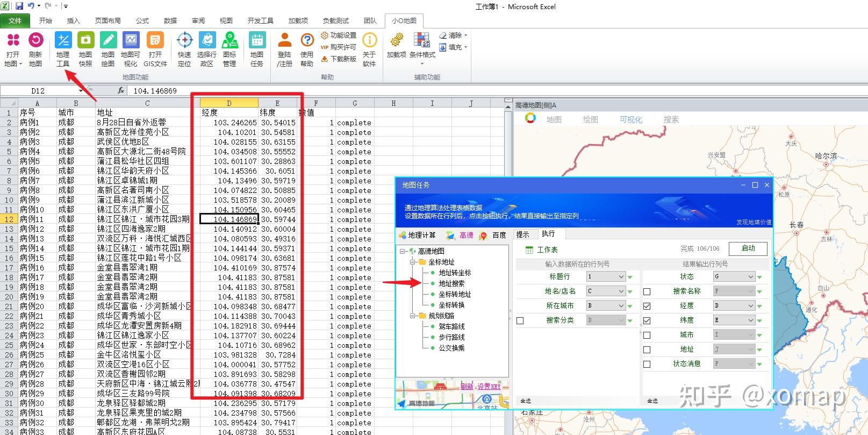
Task: Click 登陆/注册 login icon
Action: coord(284,49)
